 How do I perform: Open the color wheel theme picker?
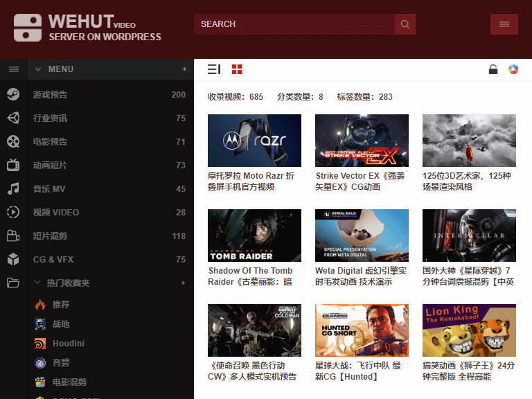[513, 69]
